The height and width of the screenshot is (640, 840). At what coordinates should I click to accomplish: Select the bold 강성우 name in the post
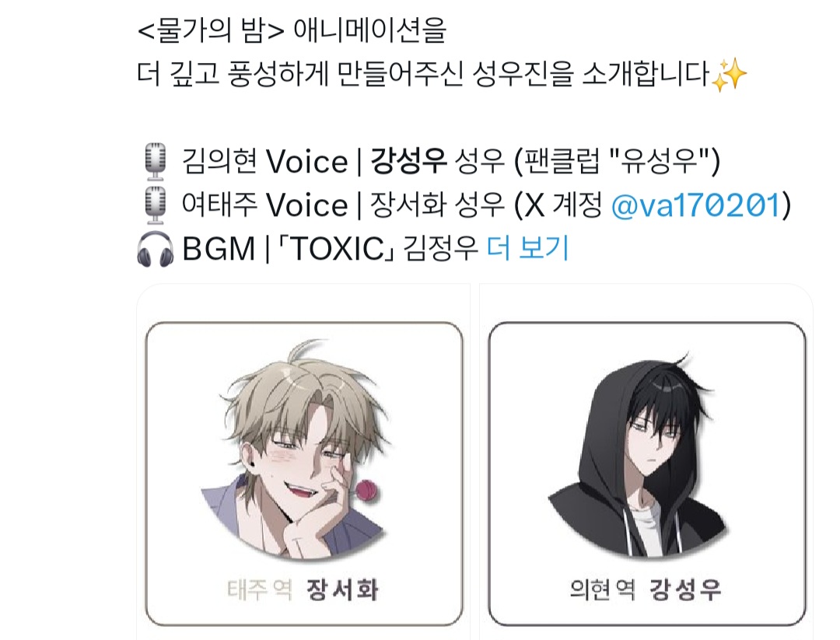408,161
